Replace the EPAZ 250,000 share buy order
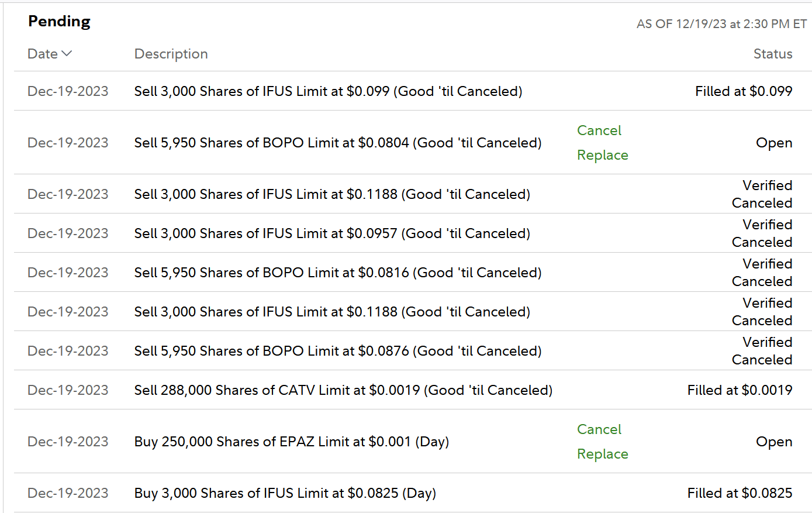The image size is (812, 513). pyautogui.click(x=602, y=454)
